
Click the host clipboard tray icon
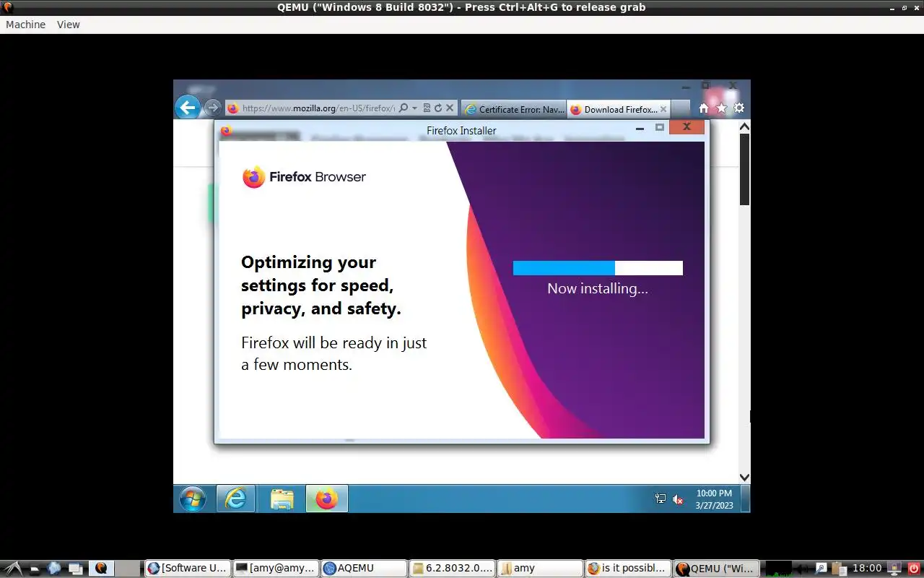tap(838, 569)
